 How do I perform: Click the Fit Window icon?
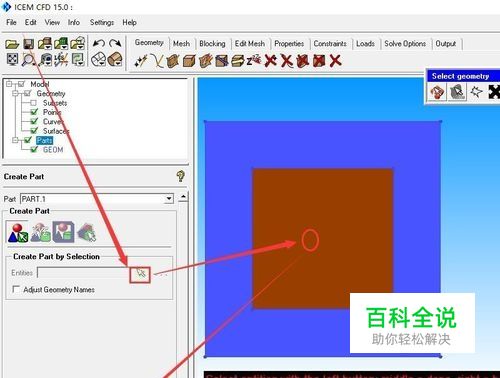[x=12, y=59]
